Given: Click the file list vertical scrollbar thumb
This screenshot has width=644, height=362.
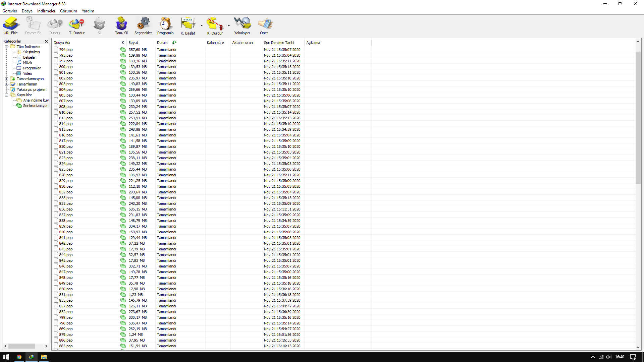Looking at the screenshot, I should pyautogui.click(x=638, y=117).
